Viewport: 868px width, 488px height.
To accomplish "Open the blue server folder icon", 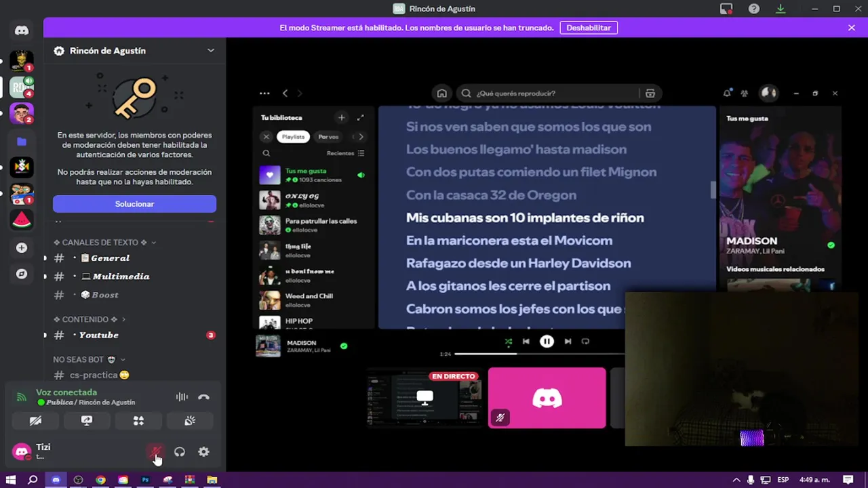I will click(22, 142).
